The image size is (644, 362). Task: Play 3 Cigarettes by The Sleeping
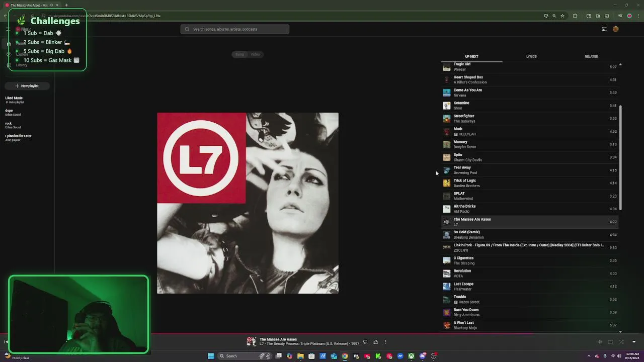(x=530, y=260)
